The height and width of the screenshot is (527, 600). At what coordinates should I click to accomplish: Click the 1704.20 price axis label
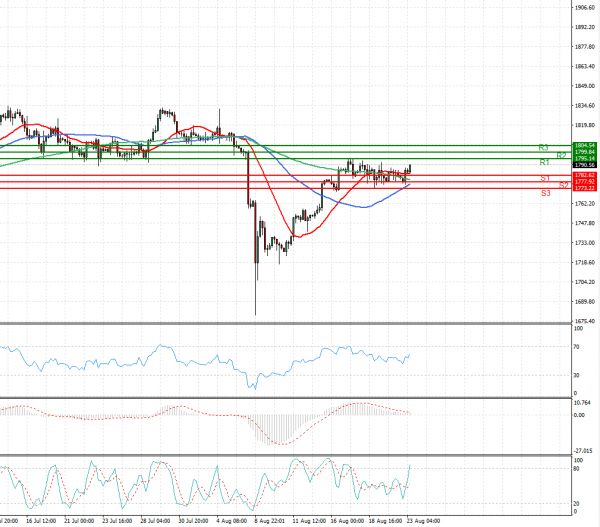585,282
